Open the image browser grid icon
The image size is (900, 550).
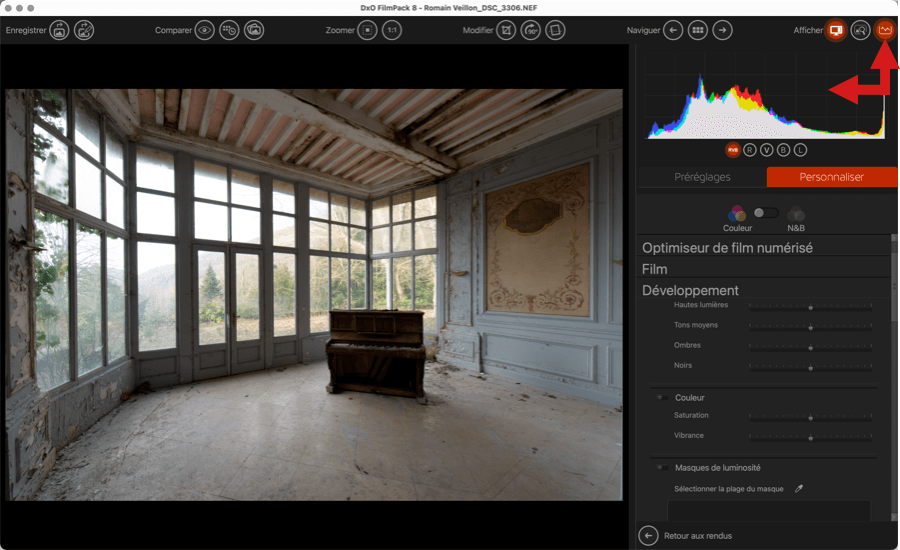point(698,30)
